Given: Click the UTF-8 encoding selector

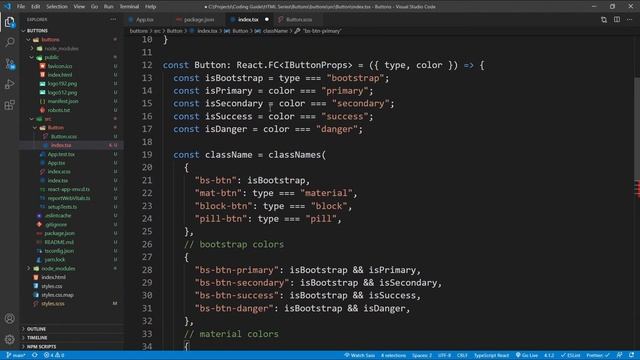Looking at the screenshot, I should coord(444,355).
